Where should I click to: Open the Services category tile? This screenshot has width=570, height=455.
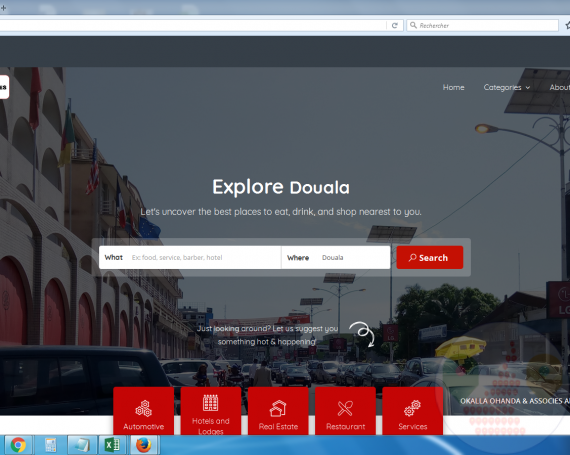click(413, 411)
